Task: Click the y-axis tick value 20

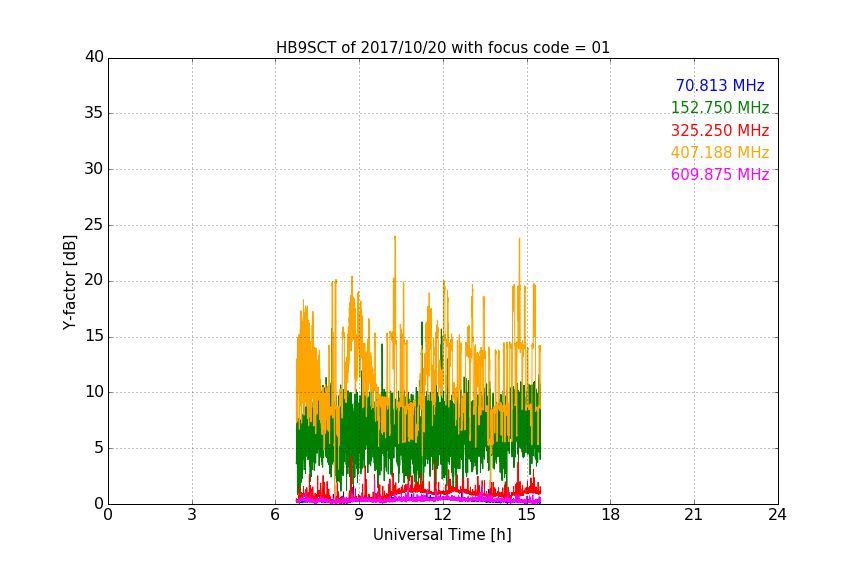Action: click(94, 281)
